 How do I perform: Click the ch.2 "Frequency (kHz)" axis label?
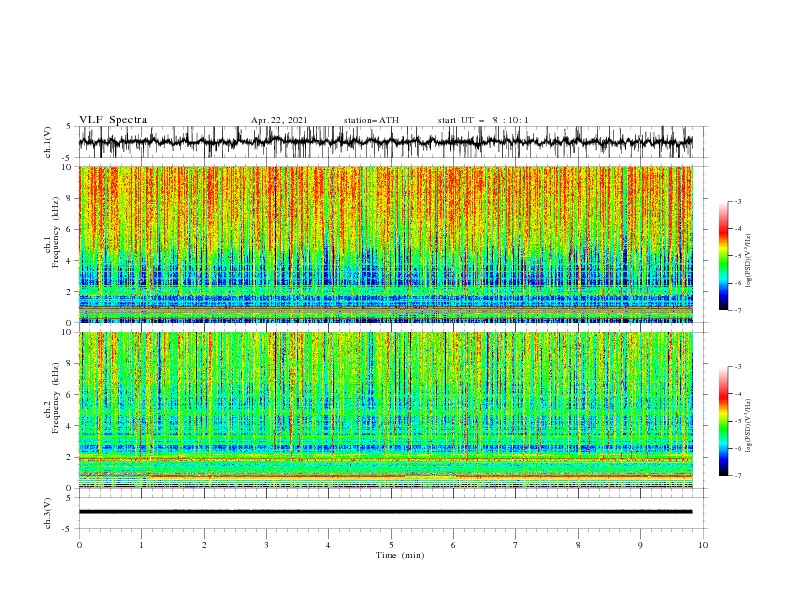click(x=56, y=398)
